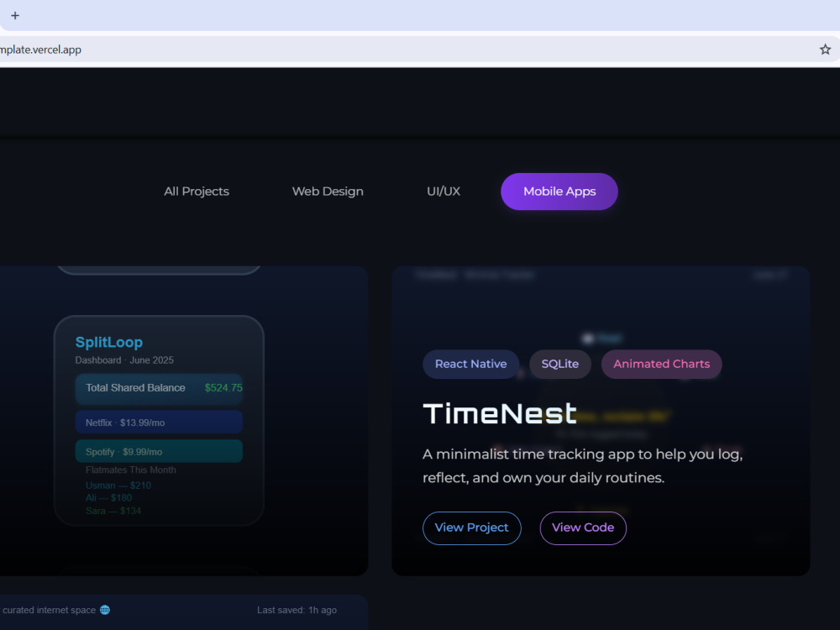Click the browser address bar URL

tap(40, 50)
